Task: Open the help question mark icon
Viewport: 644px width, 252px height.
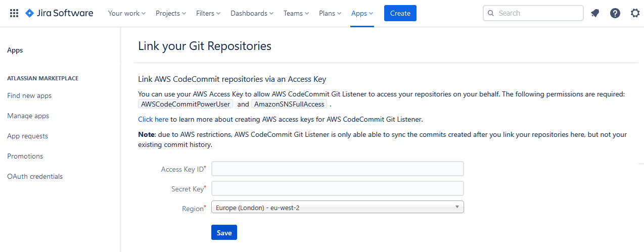Action: [615, 13]
